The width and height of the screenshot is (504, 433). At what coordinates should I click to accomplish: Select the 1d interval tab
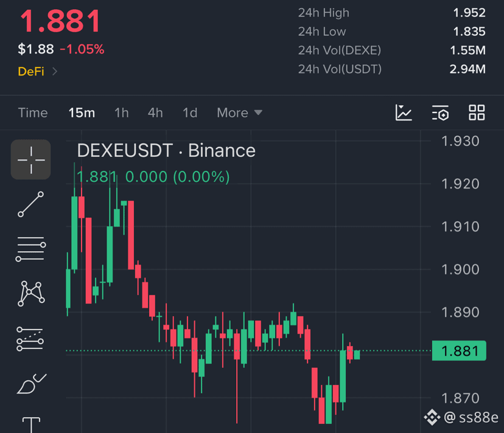click(190, 113)
